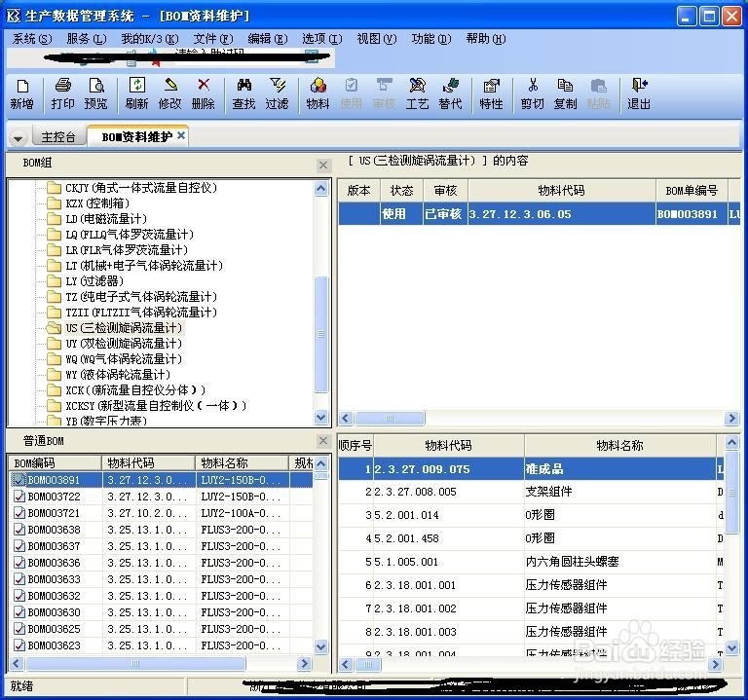Open the tab list dropdown arrow
Viewport: 748px width, 700px height.
(x=19, y=139)
